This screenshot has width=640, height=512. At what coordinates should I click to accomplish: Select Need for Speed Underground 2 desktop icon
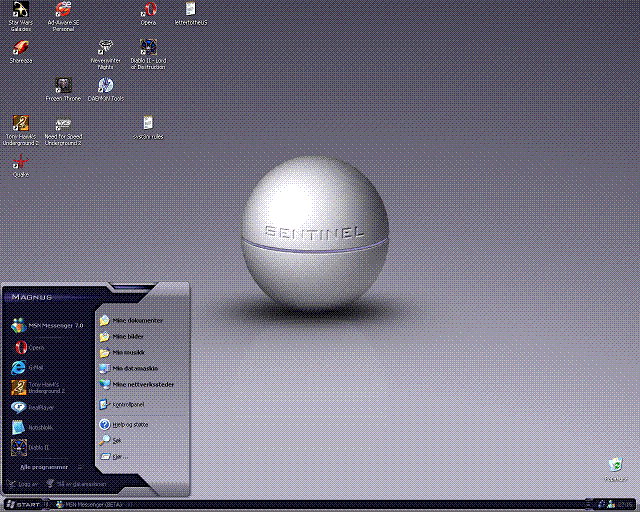click(x=63, y=131)
